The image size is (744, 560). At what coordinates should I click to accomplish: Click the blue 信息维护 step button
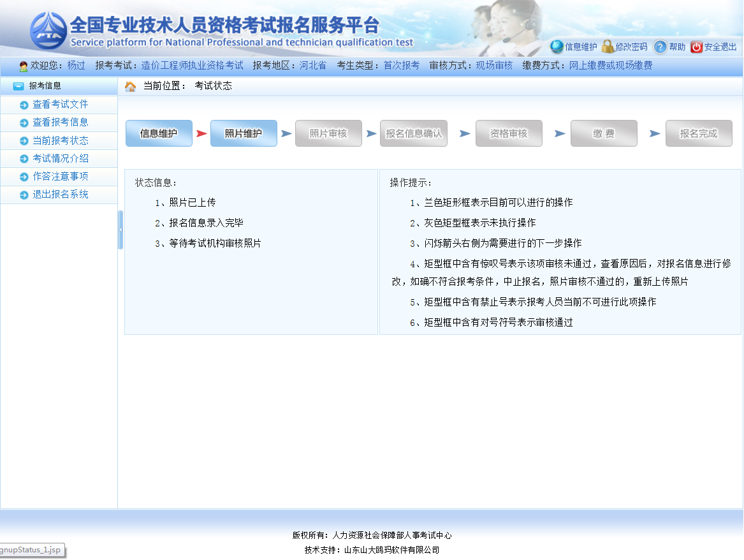pyautogui.click(x=159, y=133)
